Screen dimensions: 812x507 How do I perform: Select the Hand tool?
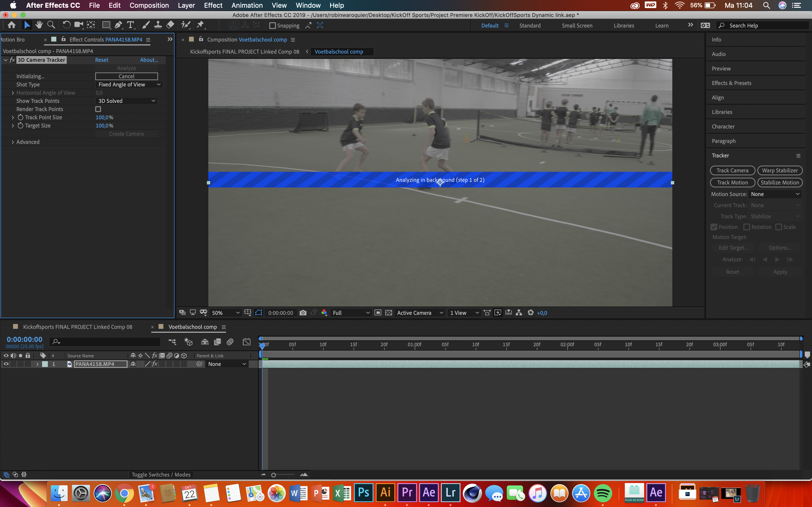pos(39,25)
